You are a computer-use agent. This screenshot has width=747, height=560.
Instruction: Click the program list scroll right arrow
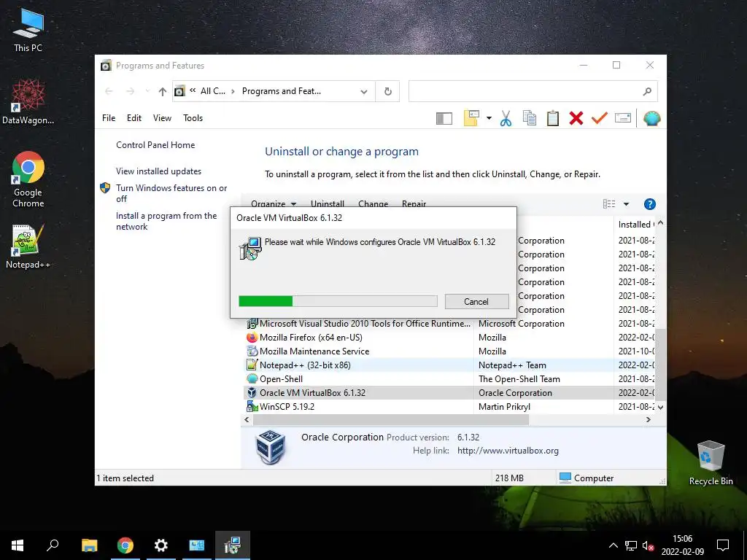(x=648, y=419)
